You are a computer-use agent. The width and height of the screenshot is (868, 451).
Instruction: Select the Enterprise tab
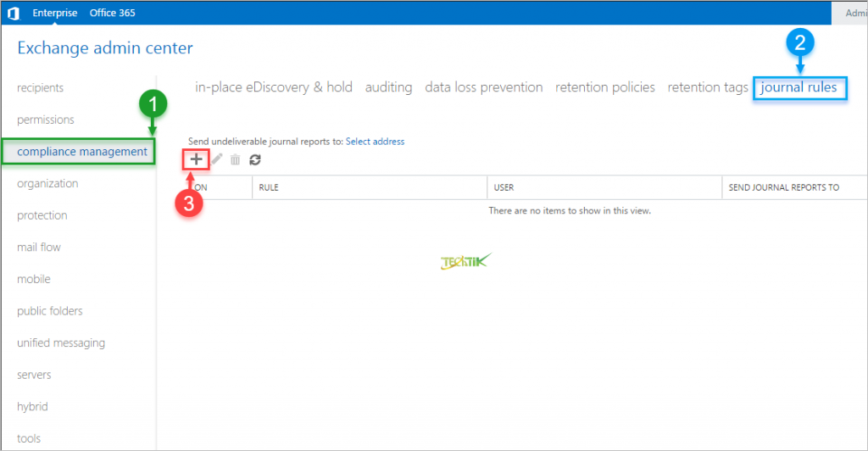[55, 13]
